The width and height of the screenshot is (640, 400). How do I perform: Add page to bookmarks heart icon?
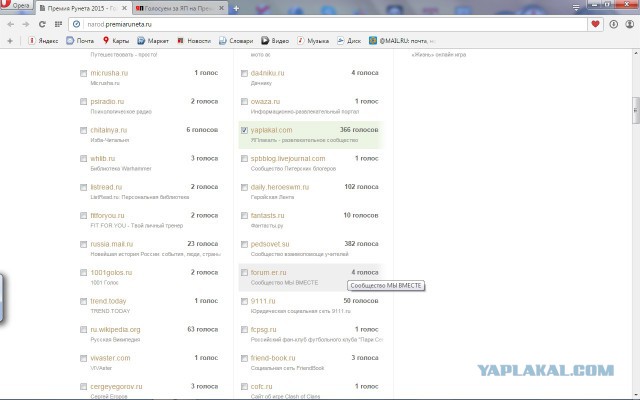click(x=595, y=24)
